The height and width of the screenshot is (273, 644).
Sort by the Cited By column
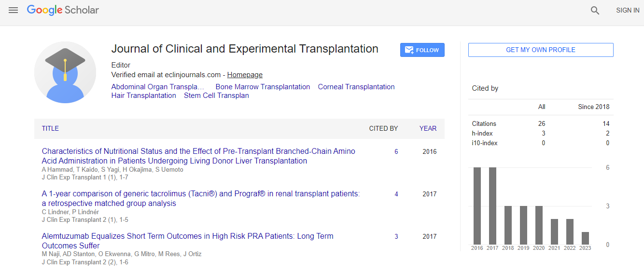tap(383, 129)
